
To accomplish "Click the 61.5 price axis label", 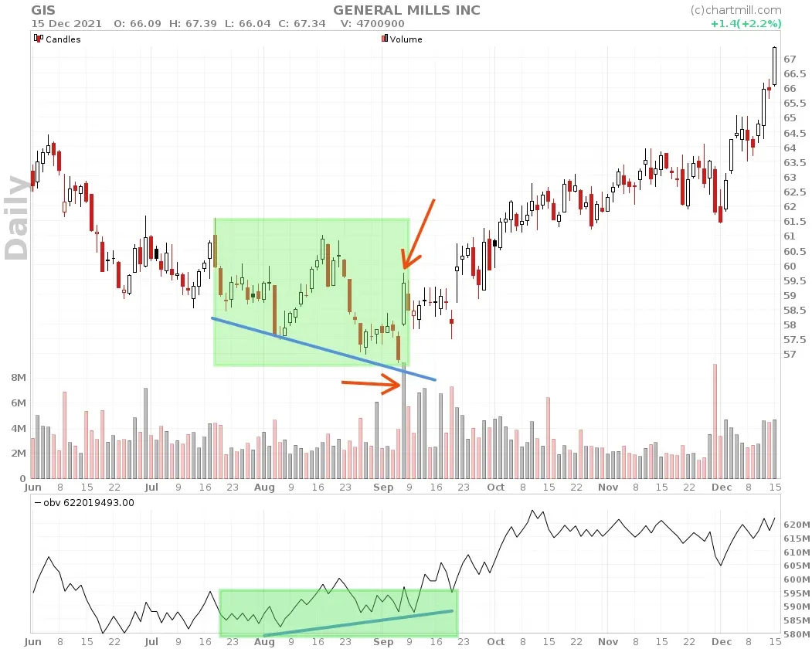I will pyautogui.click(x=795, y=222).
